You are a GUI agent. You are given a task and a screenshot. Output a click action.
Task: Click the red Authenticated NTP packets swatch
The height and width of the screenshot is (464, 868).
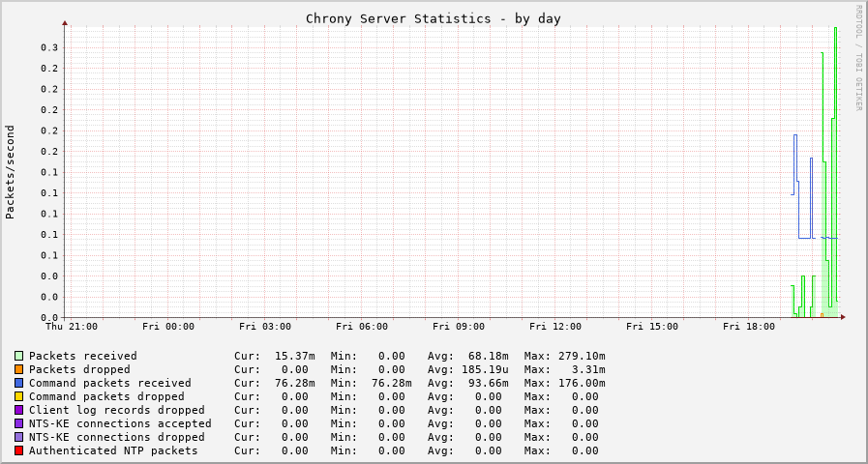[x=18, y=450]
